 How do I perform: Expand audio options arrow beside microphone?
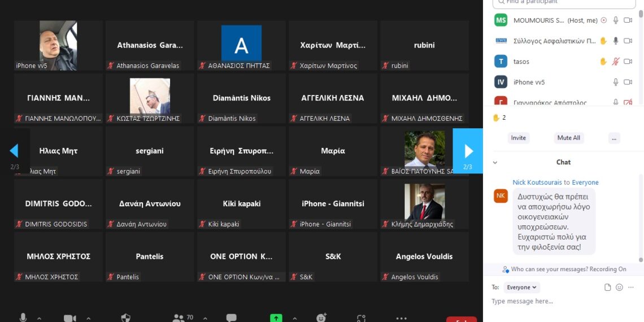[x=39, y=319]
